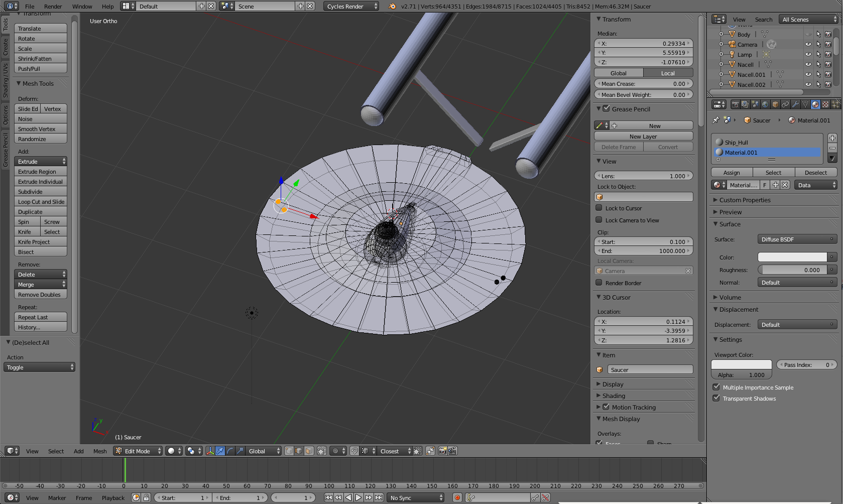Screen dimensions: 843x504
Task: Add a new material slot with plus
Action: tap(832, 138)
